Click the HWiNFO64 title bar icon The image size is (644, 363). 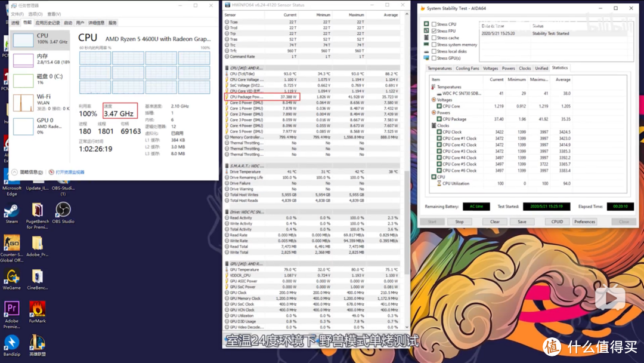click(228, 5)
